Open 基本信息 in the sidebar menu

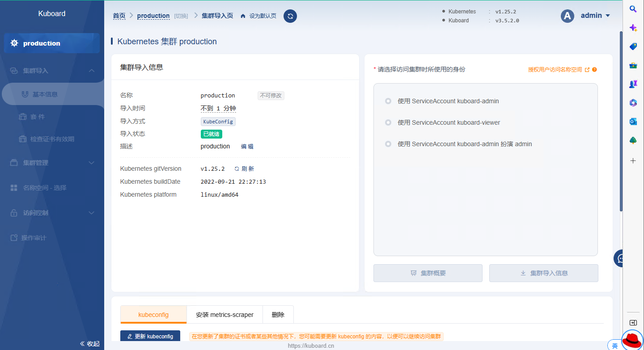click(x=45, y=94)
